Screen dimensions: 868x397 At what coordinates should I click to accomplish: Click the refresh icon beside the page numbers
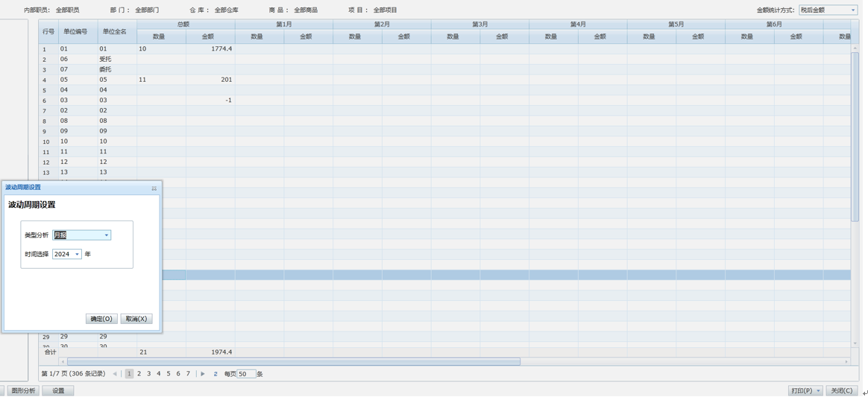[x=216, y=374]
